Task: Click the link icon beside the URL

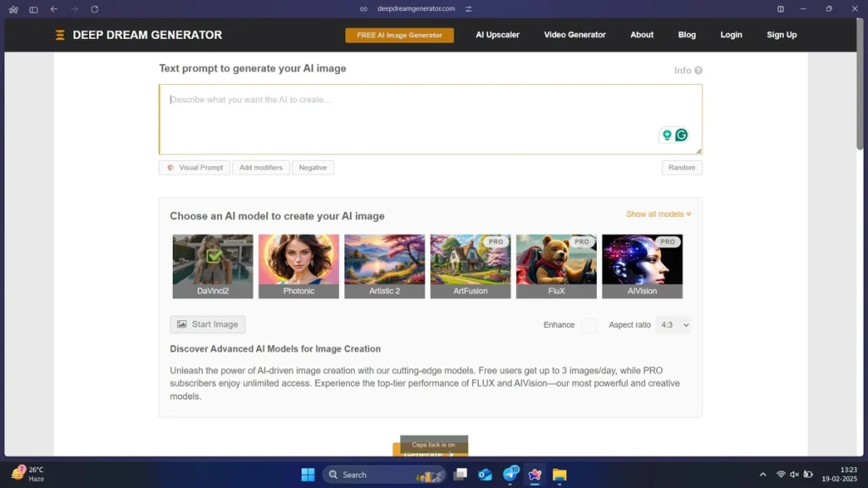Action: tap(364, 8)
